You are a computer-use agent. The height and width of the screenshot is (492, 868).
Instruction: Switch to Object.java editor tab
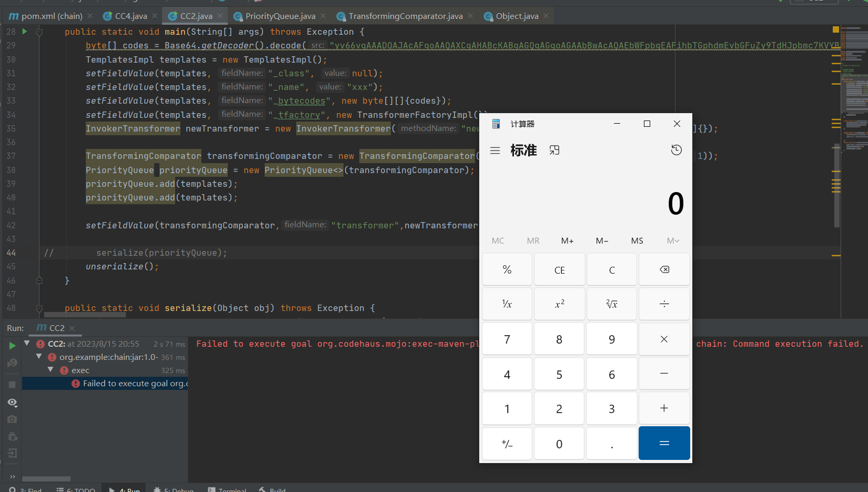pyautogui.click(x=517, y=16)
